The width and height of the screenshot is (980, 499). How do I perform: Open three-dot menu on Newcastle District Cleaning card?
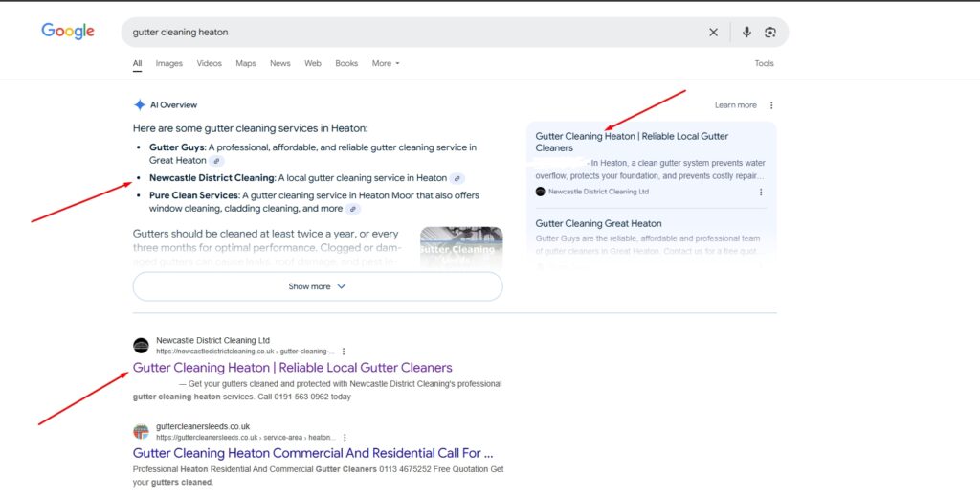point(761,192)
